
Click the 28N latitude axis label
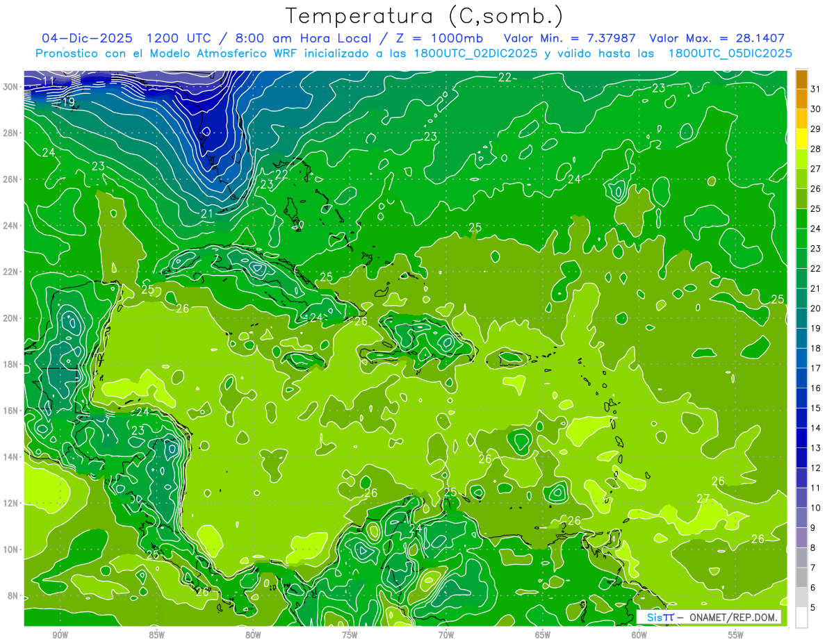(10, 133)
